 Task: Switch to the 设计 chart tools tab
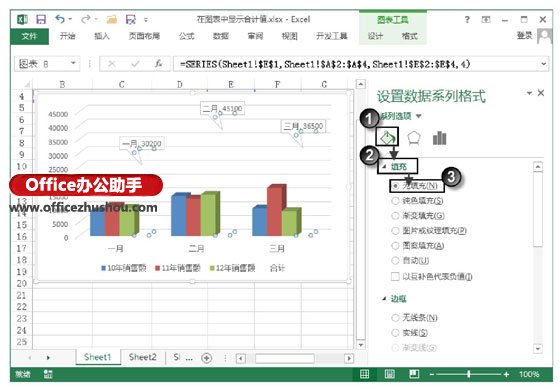(375, 36)
